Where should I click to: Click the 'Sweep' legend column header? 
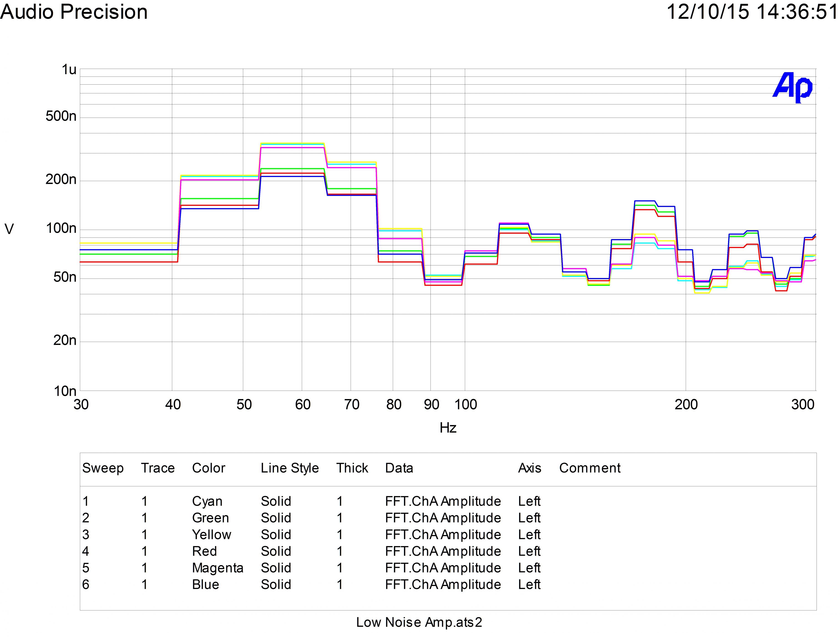tap(103, 469)
